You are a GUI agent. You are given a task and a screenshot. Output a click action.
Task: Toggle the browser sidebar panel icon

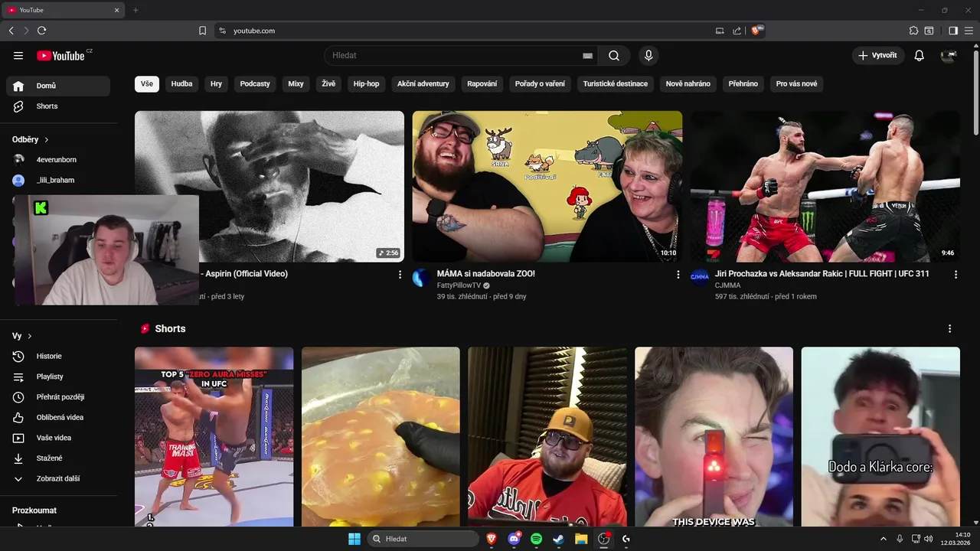953,31
